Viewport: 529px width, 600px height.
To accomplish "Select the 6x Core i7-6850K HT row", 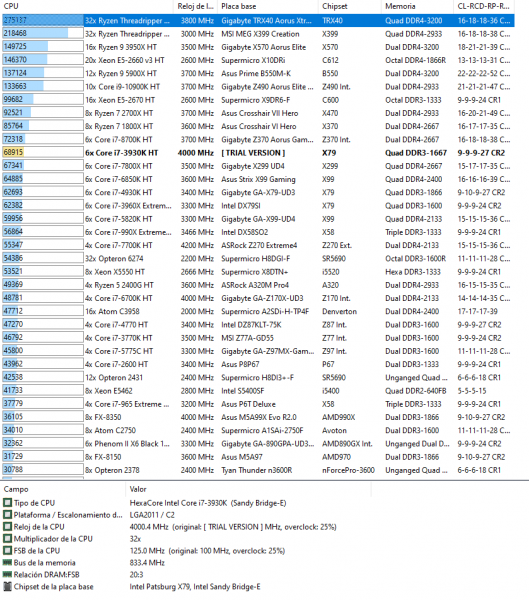I will click(258, 179).
